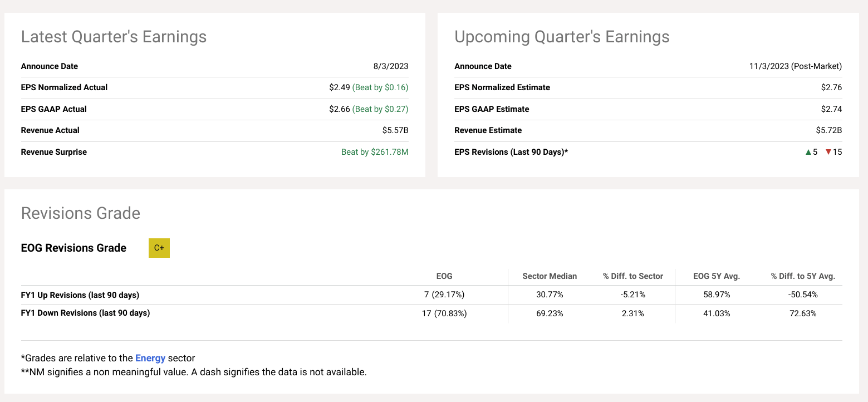This screenshot has width=868, height=402.
Task: Click the 8/3/2023 announce date value
Action: coord(391,66)
